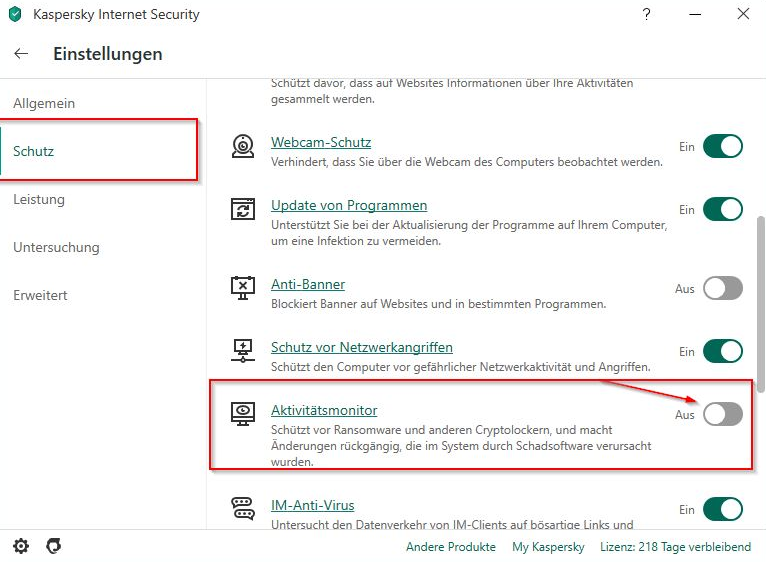Open the Webcam-Schutz link

(321, 142)
